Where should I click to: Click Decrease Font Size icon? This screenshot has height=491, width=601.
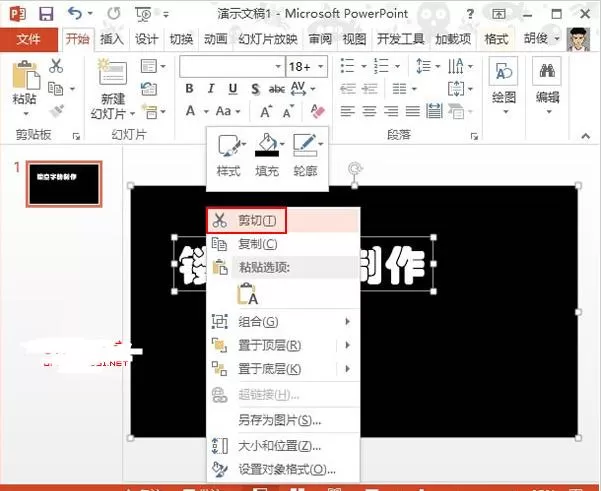click(x=288, y=112)
